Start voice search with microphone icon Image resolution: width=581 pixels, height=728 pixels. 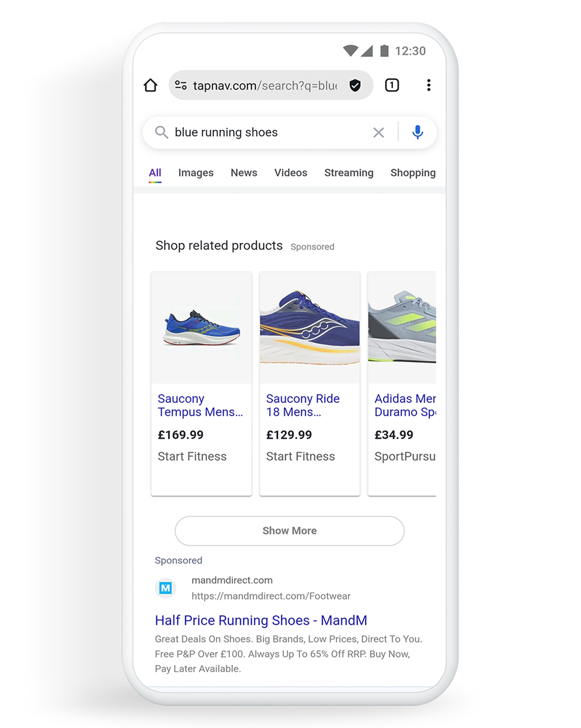[x=417, y=132]
